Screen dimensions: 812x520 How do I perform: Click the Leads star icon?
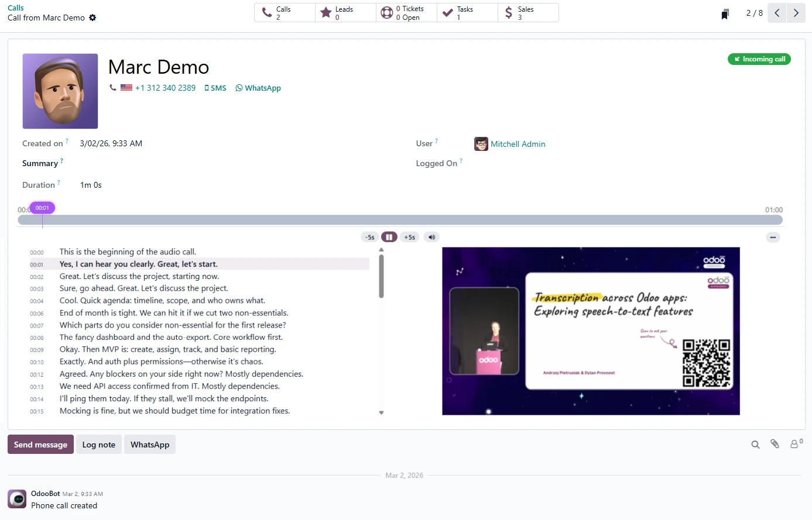point(326,12)
